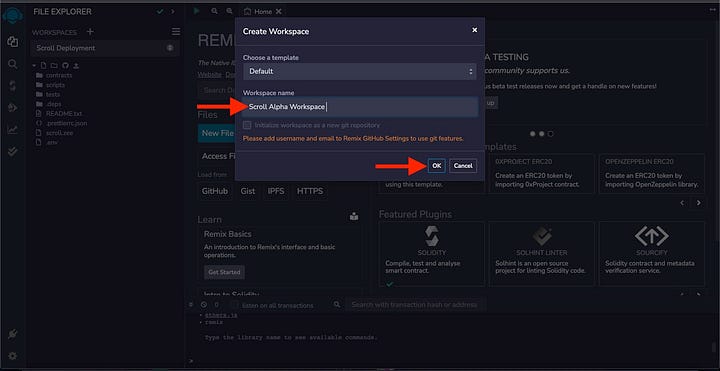This screenshot has height=371, width=720.
Task: Toggle listen on all transactions checkbox
Action: tap(234, 305)
